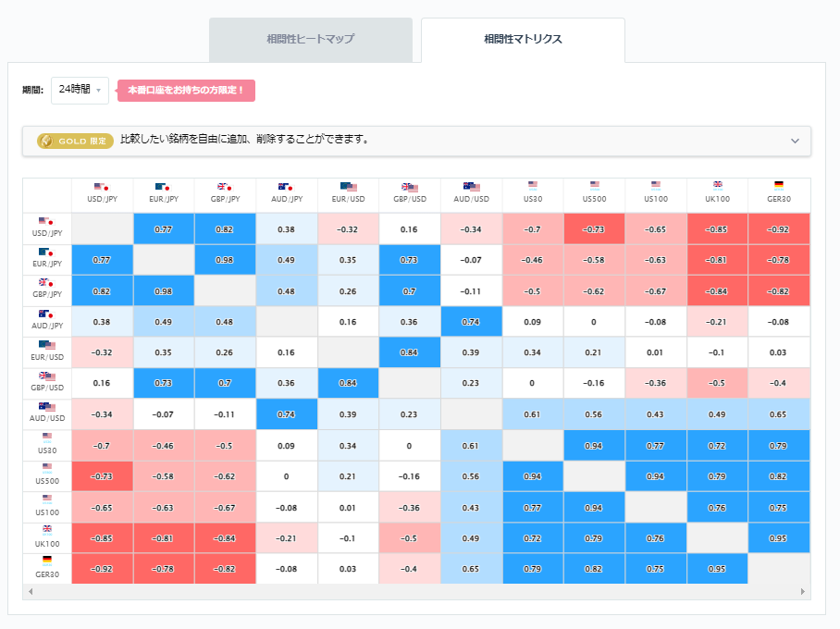Open the 24時間 selector arrow
The height and width of the screenshot is (629, 840).
coord(100,92)
